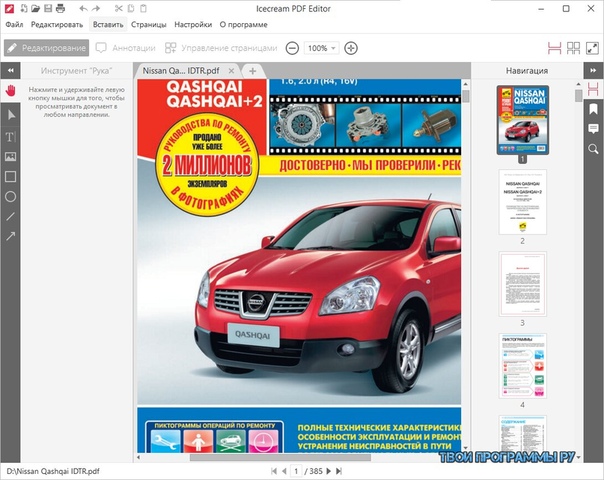Screen dimensions: 604x480
Task: Show page thumbnails panel in right sidebar
Action: point(593,89)
